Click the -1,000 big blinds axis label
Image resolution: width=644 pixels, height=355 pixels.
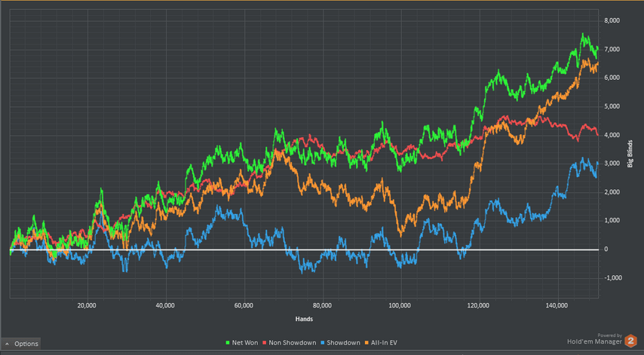click(x=613, y=278)
